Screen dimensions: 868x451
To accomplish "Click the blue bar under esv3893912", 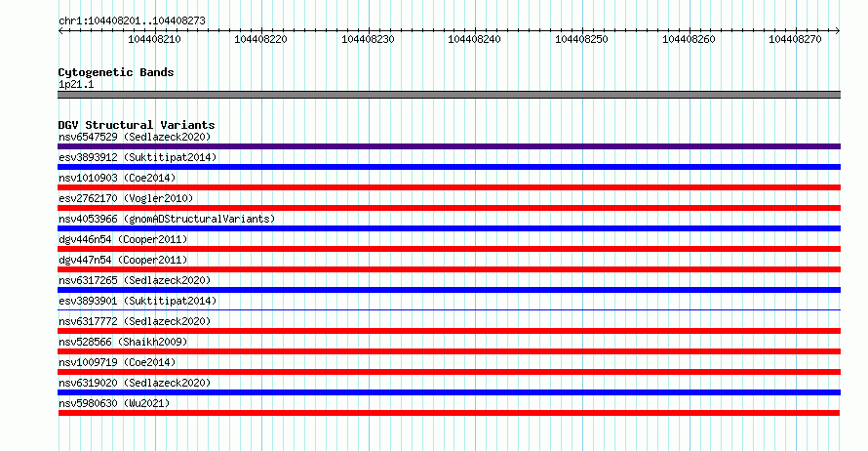I will [x=449, y=167].
